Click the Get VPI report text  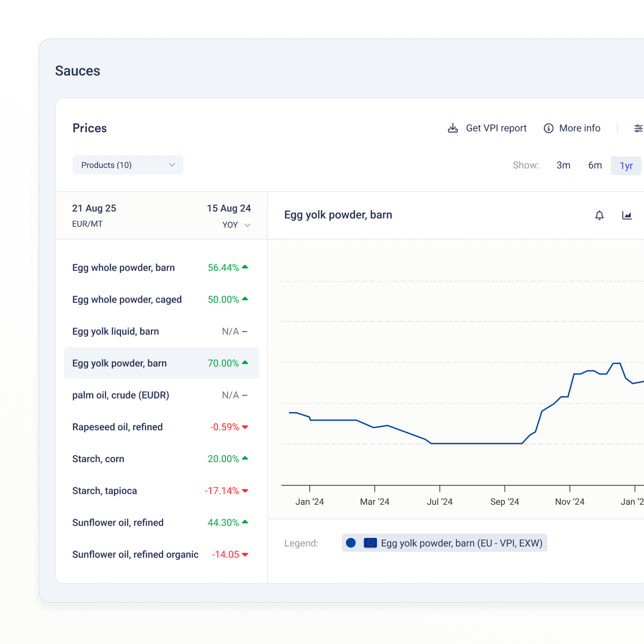click(496, 128)
